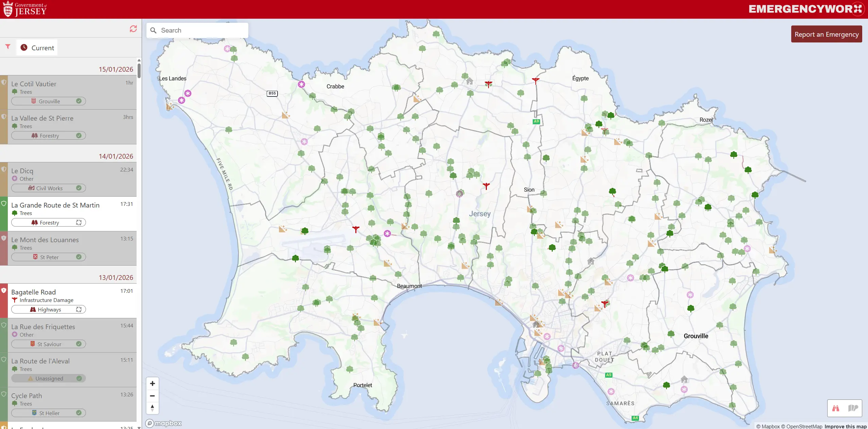Reset map orientation with the north arrow control

click(x=152, y=408)
